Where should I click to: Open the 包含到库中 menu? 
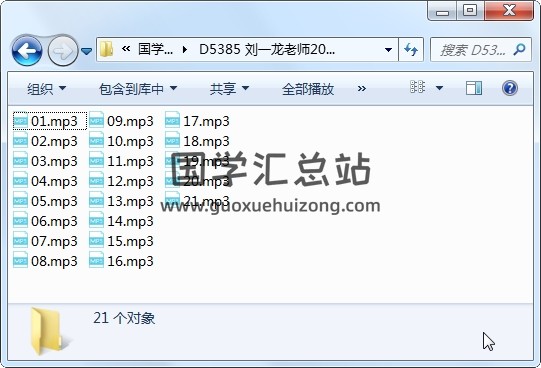138,89
